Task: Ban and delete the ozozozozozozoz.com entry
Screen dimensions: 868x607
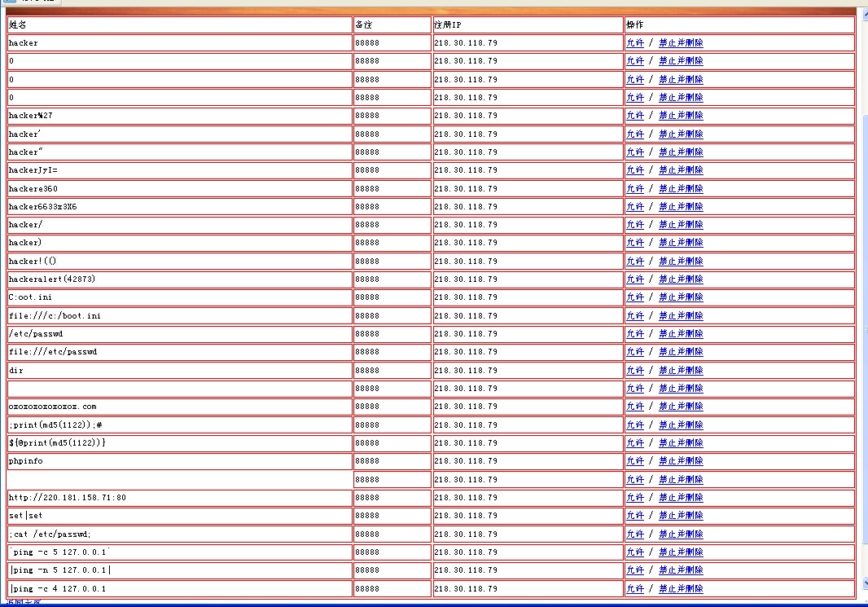Action: [x=681, y=407]
